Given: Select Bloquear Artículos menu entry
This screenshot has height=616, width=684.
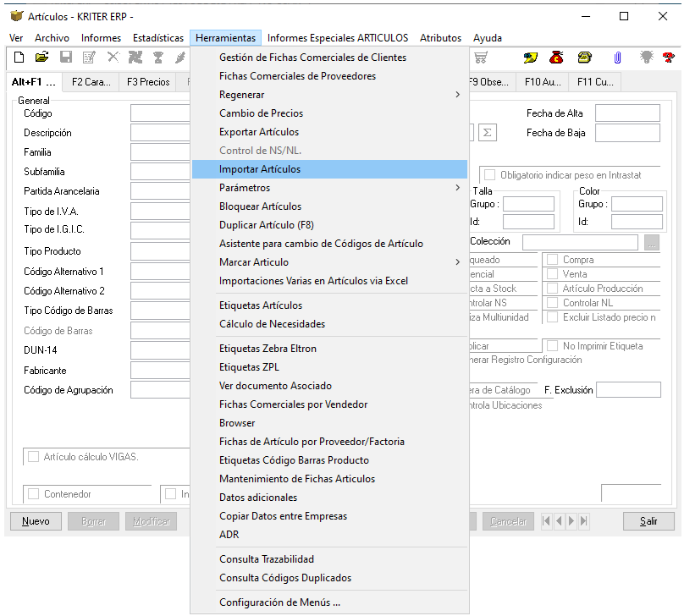Looking at the screenshot, I should click(329, 206).
